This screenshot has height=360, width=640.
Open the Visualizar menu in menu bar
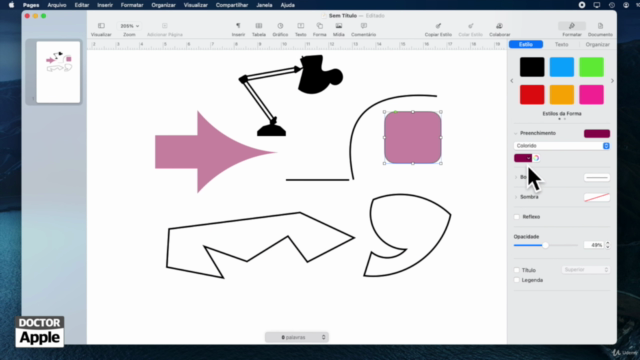click(x=196, y=5)
